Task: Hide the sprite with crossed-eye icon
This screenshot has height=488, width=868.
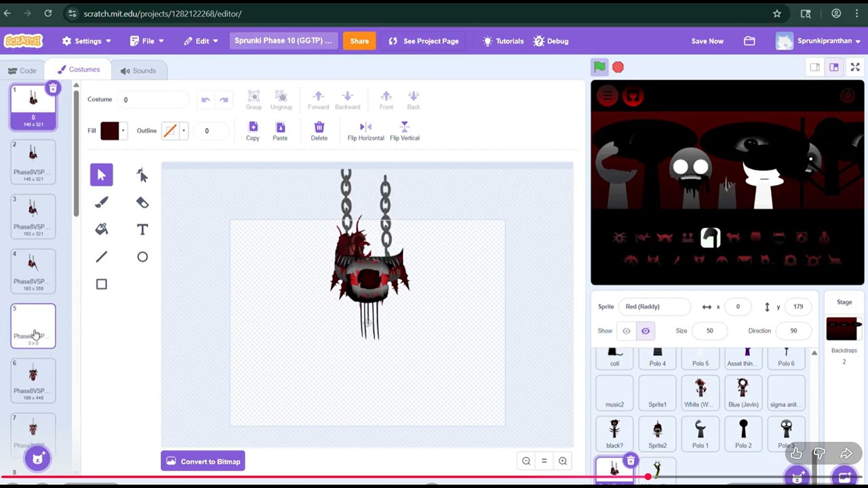Action: 646,331
